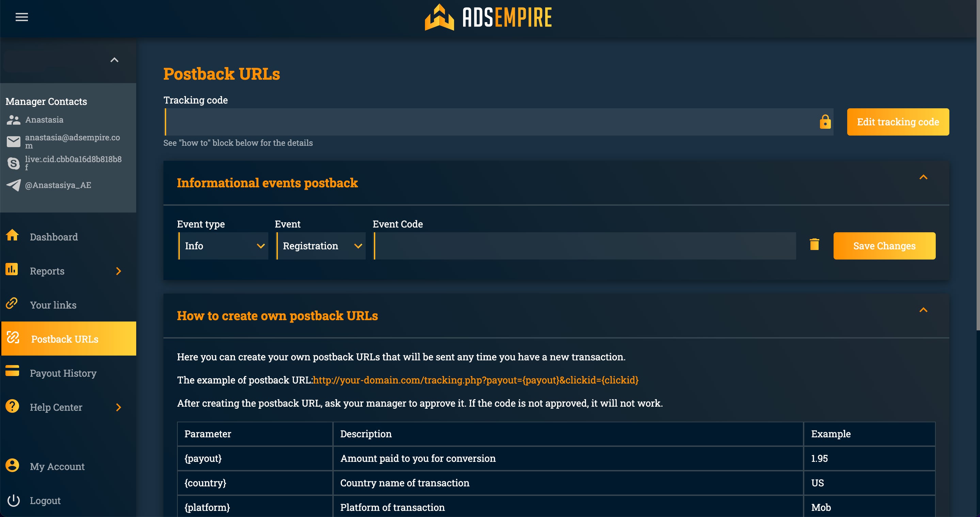The image size is (980, 517).
Task: Click the My Account user icon
Action: tap(12, 465)
